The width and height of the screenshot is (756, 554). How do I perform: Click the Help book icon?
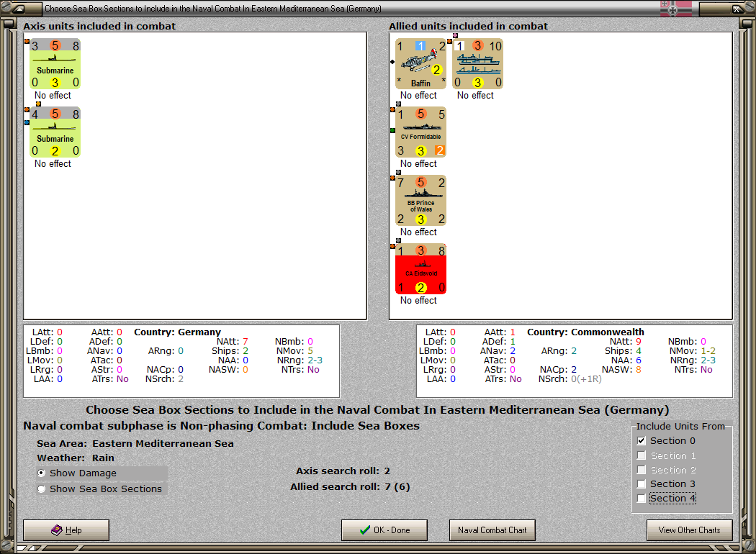click(57, 530)
